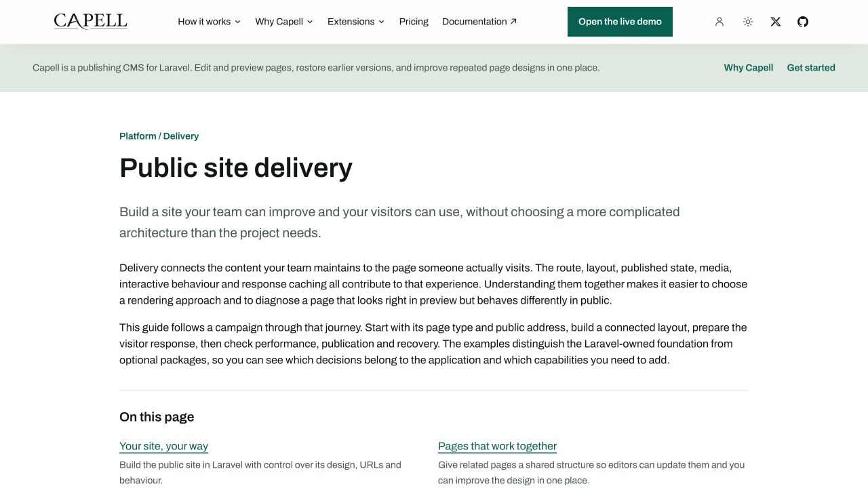
Task: Click the Delivery breadcrumb
Action: point(181,136)
